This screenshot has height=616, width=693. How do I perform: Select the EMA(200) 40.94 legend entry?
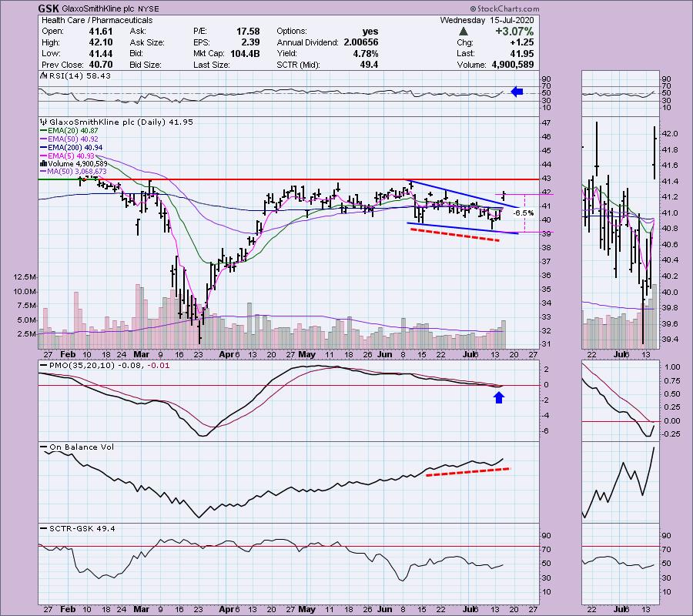click(71, 148)
